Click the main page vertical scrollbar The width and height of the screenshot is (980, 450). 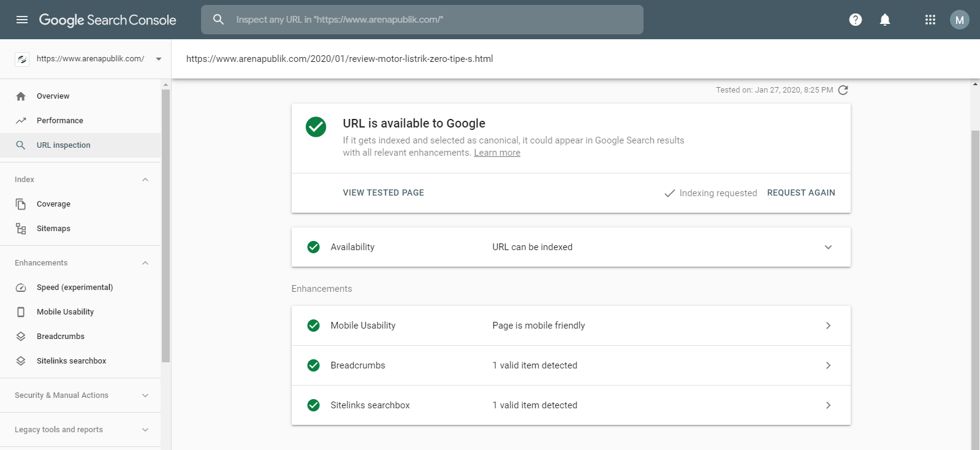tap(975, 289)
